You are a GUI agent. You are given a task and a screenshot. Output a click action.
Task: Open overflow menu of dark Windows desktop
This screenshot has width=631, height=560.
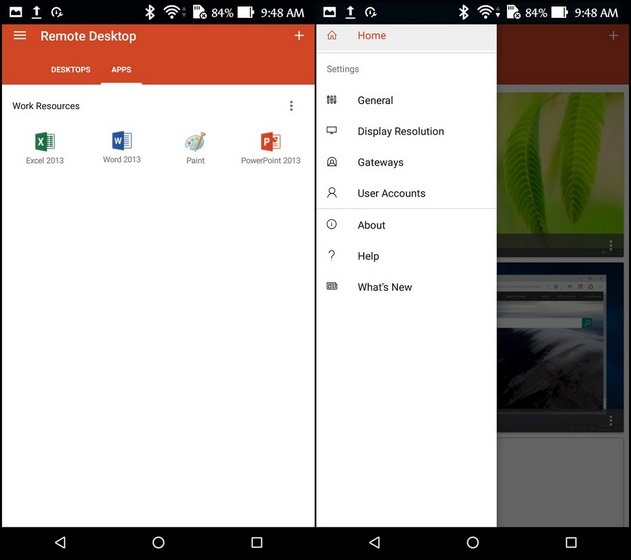[611, 421]
